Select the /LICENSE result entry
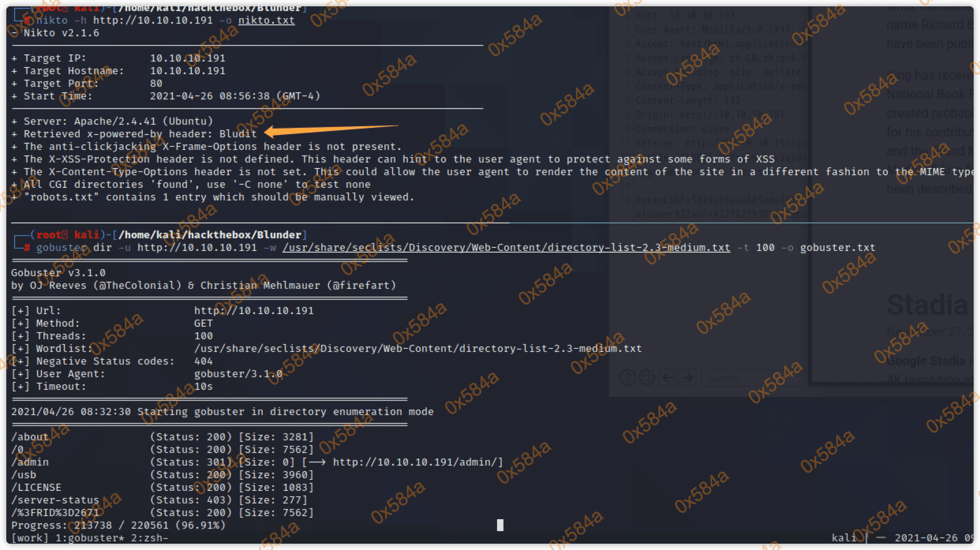This screenshot has width=980, height=550. coord(36,487)
